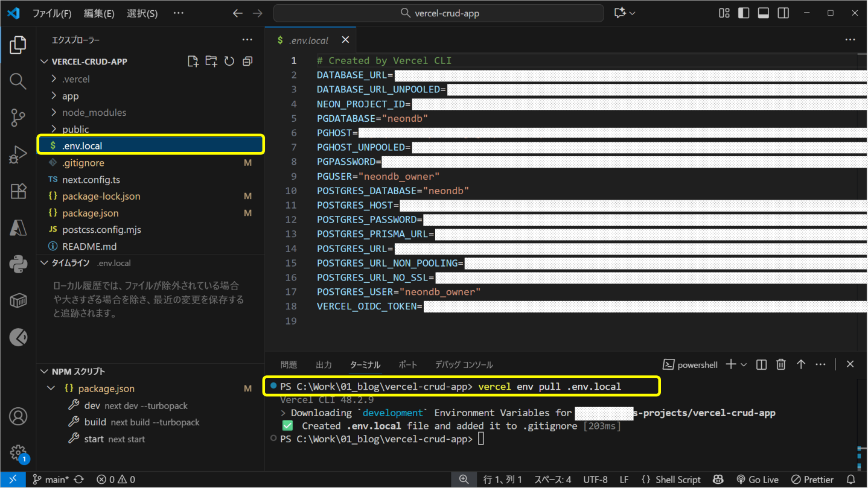
Task: Collapse all folders in explorer
Action: 247,62
